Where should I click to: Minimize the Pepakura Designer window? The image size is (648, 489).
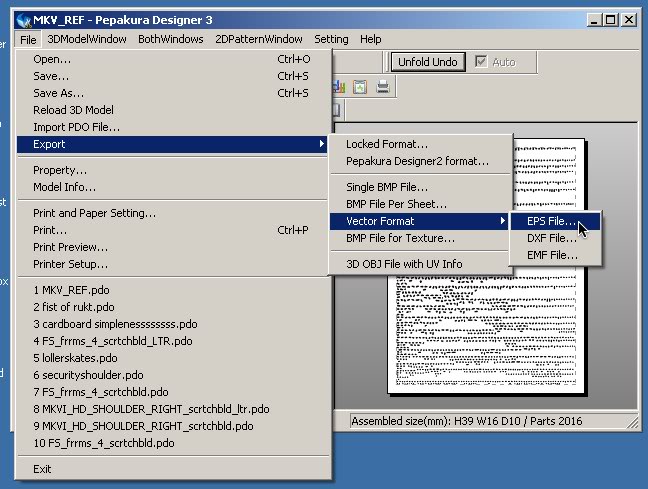click(x=594, y=20)
